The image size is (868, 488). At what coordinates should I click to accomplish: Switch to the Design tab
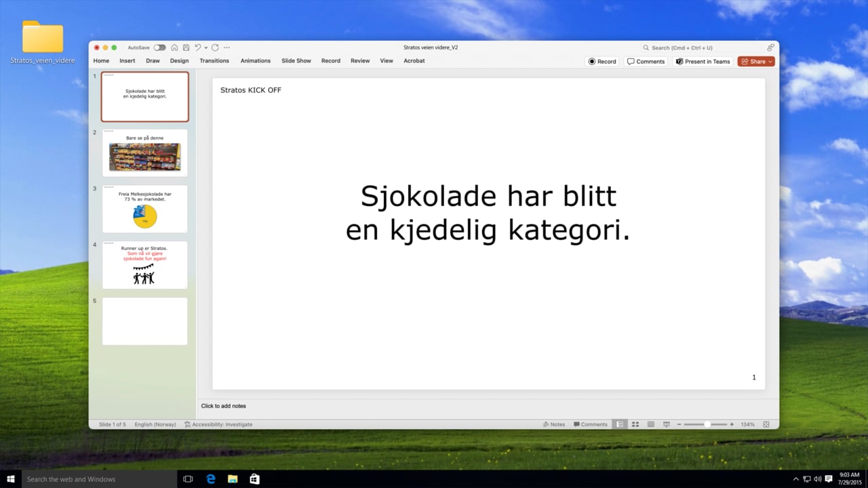pyautogui.click(x=180, y=61)
